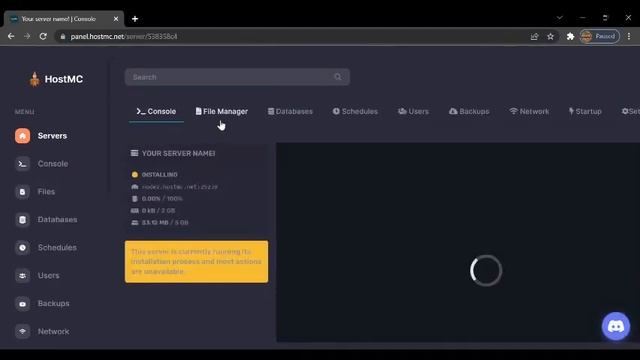The image size is (640, 360).
Task: Open Users from the sidebar menu
Action: (x=37, y=276)
